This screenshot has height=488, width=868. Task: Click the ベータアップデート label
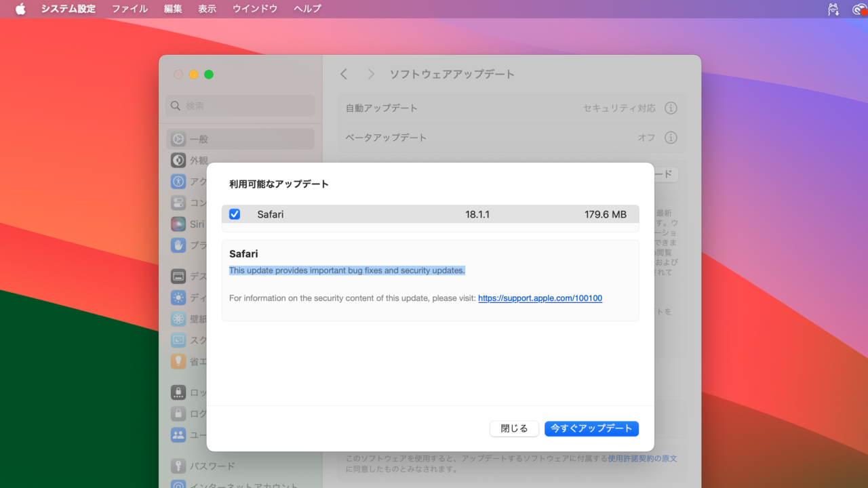(387, 138)
